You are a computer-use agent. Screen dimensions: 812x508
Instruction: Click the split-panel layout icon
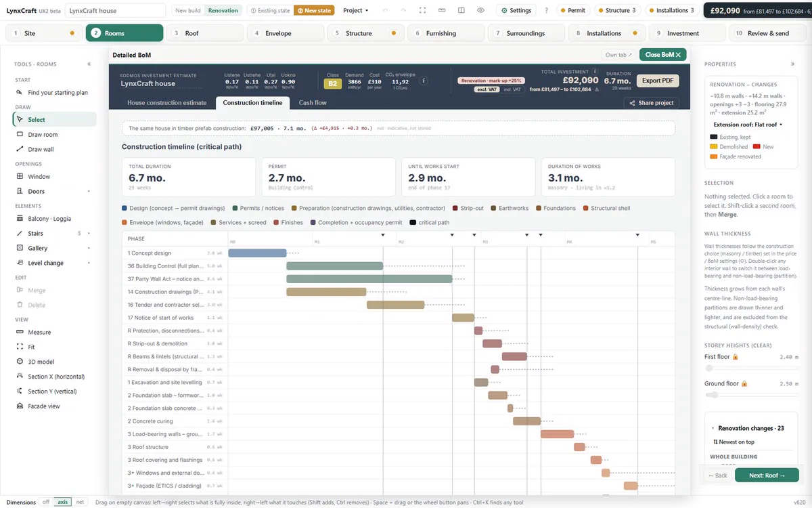461,11
